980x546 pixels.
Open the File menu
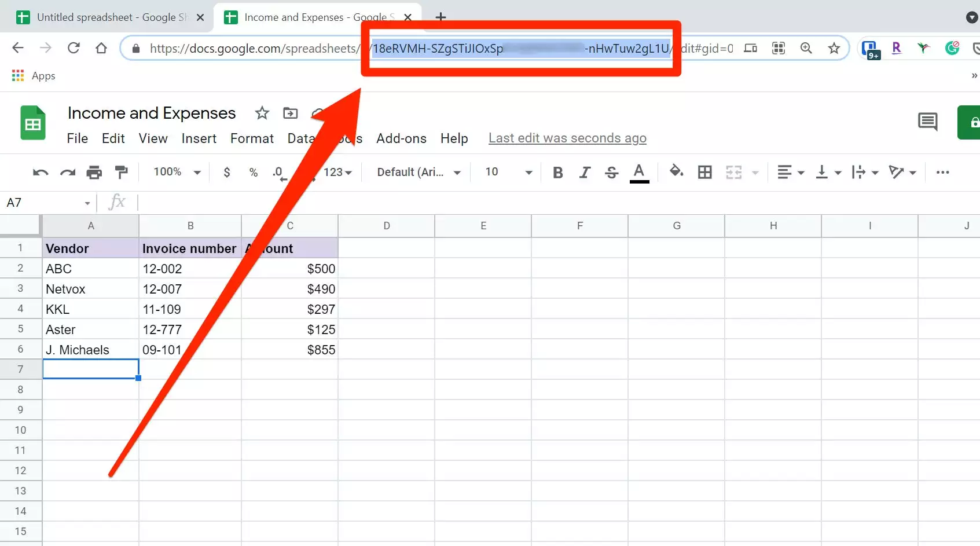tap(77, 138)
